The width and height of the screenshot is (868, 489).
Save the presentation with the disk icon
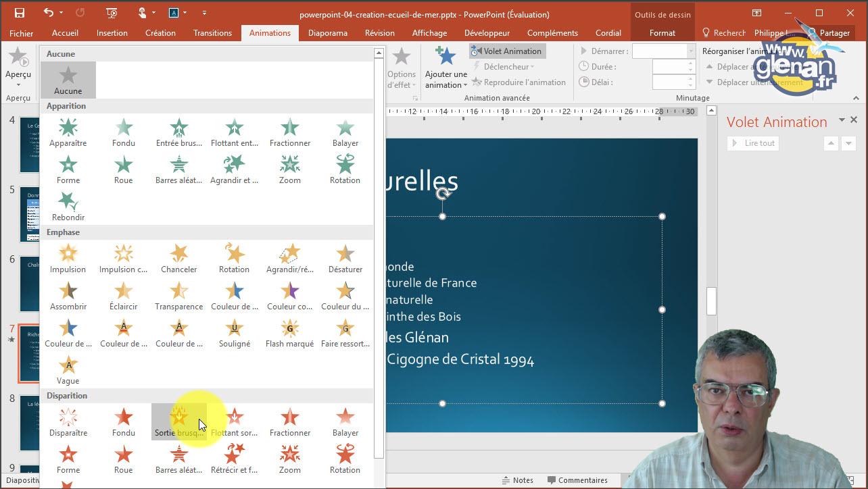click(20, 13)
